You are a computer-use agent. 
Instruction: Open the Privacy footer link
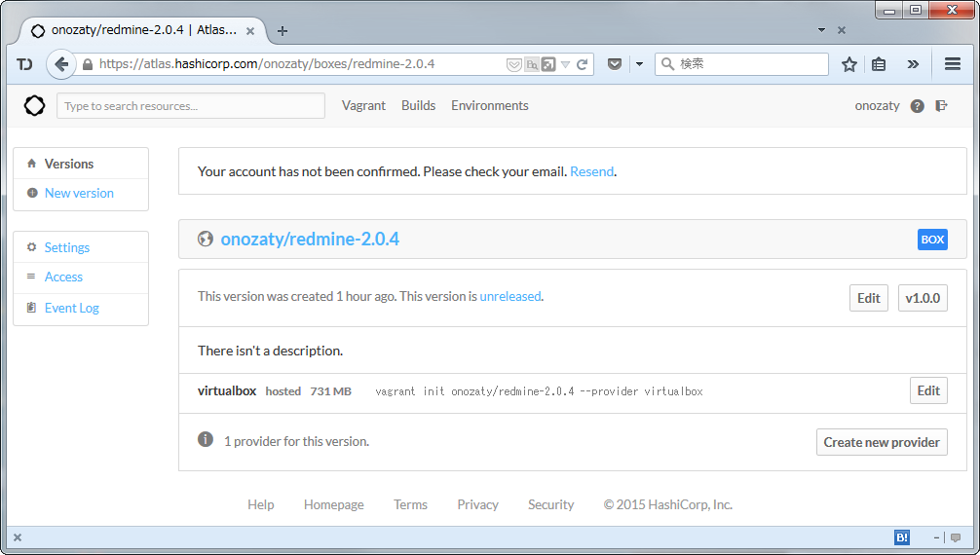(477, 504)
